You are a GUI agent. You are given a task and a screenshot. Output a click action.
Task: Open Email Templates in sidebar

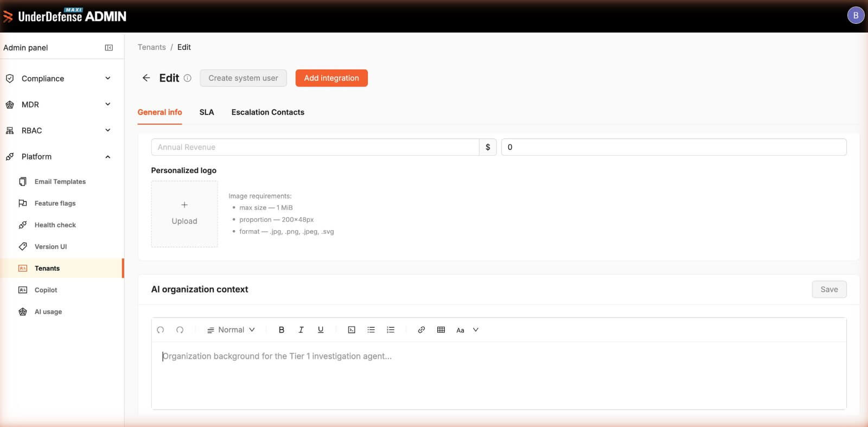[60, 182]
